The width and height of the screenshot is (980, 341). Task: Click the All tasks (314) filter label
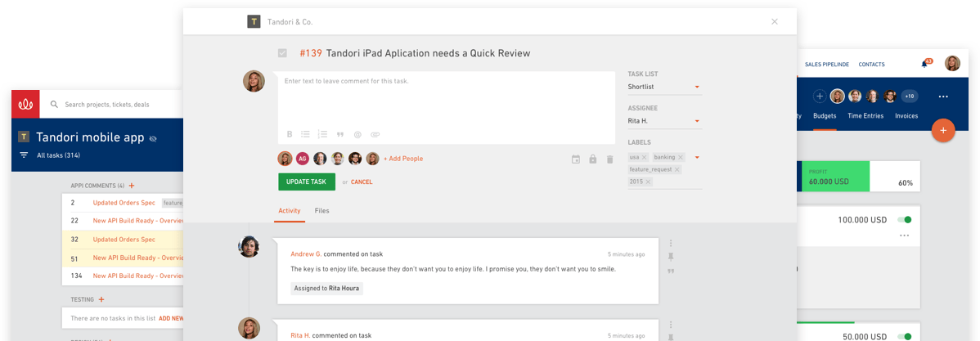tap(58, 155)
